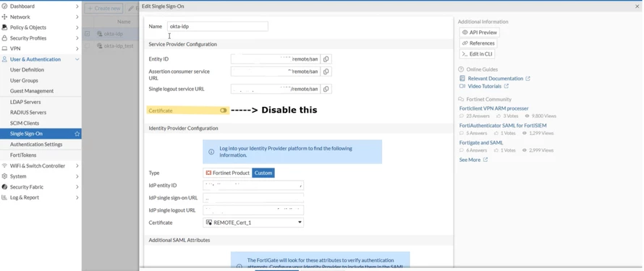The width and height of the screenshot is (644, 271).
Task: Click the IdP single sign-on URL field
Action: pos(253,197)
